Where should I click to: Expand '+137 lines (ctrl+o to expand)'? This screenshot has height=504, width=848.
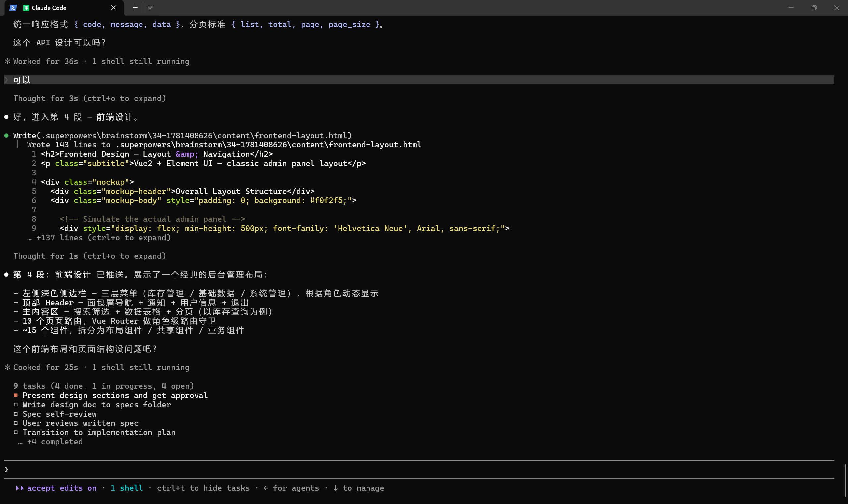point(99,237)
